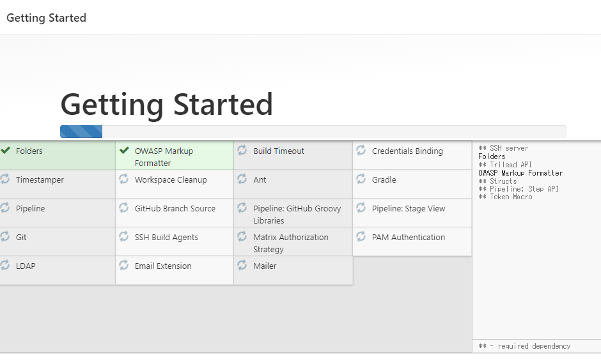Click the small Getting Started header title
The image size is (601, 364).
coord(46,18)
